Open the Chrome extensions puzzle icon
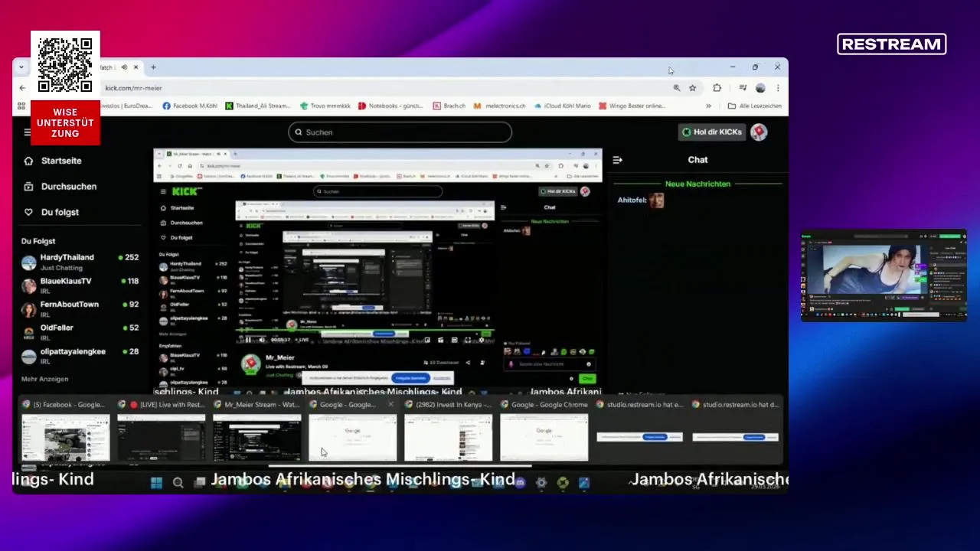Screen dimensions: 980x551 click(717, 88)
